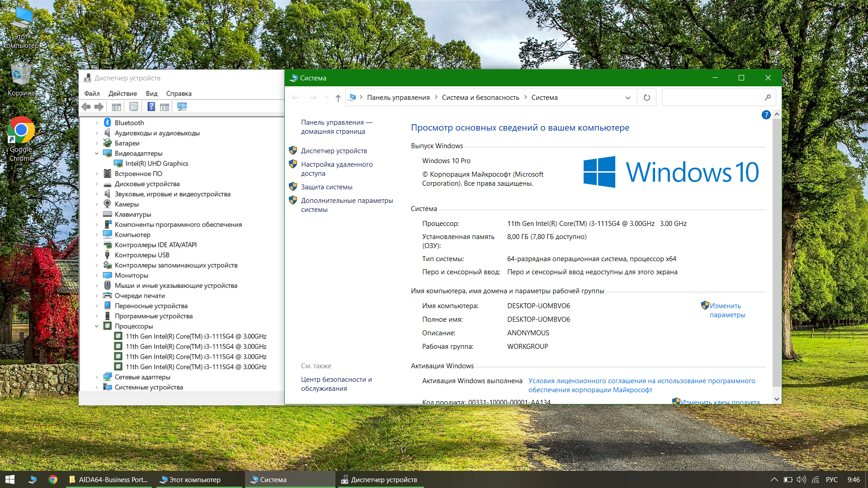868x488 pixels.
Task: Click the blue Help question mark toolbar icon
Action: tap(151, 107)
